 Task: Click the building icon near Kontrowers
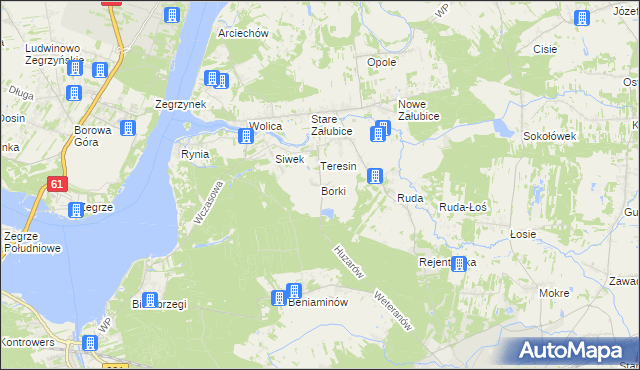90,343
